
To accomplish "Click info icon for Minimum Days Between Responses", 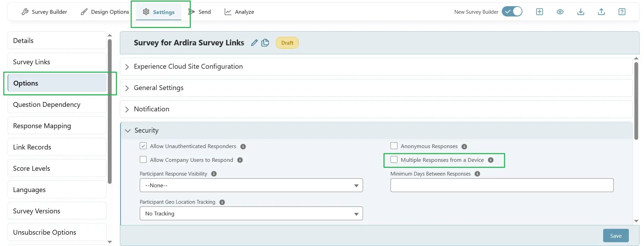I will click(477, 174).
